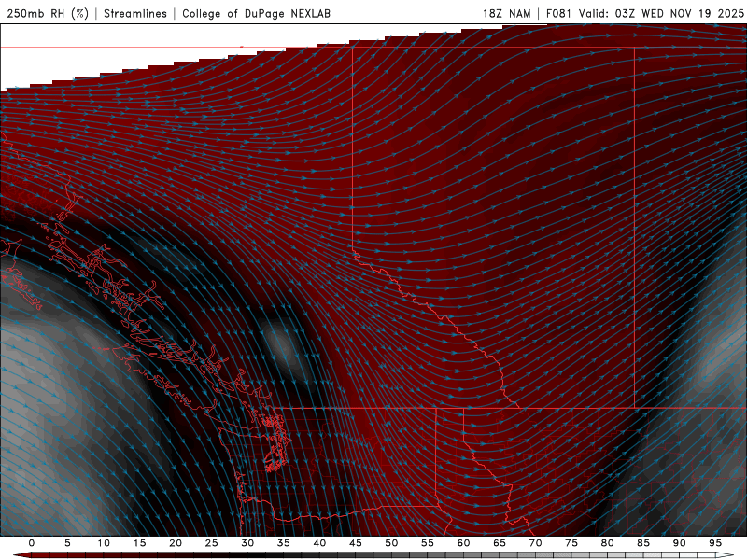Click the 75 label on the humidity scale
The width and height of the screenshot is (747, 560).
(571, 543)
